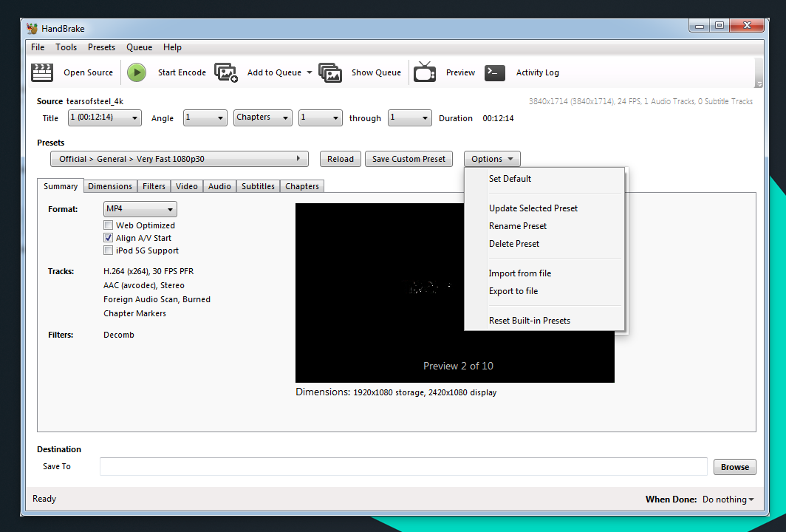Click the Foreign Audio Scan, Burned text

pyautogui.click(x=157, y=299)
